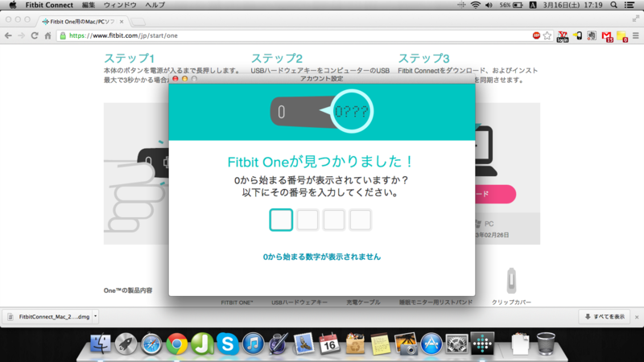Viewport: 644px width, 362px height.
Task: Click the pink download button on page
Action: (496, 194)
